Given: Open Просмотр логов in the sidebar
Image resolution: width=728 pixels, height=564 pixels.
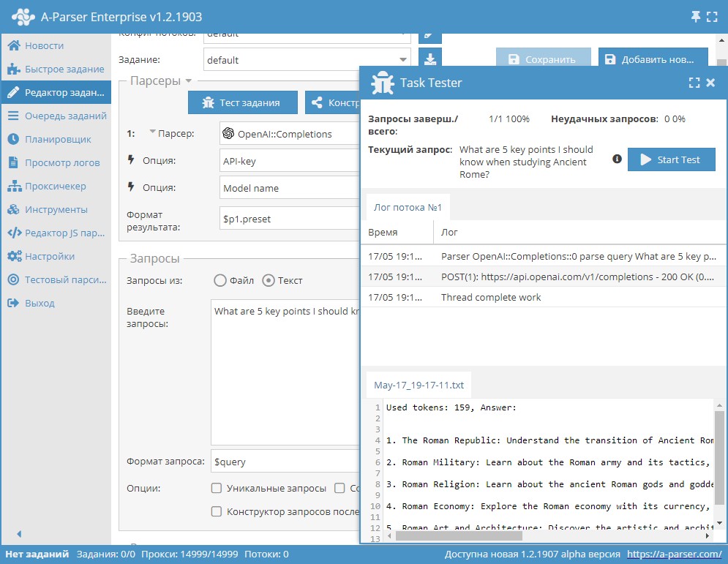Looking at the screenshot, I should 56,162.
